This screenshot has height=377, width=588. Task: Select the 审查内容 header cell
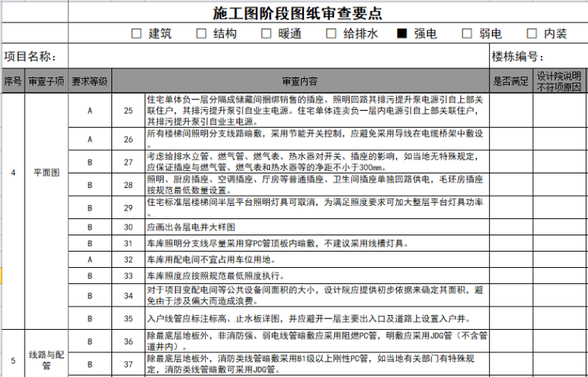pos(300,81)
